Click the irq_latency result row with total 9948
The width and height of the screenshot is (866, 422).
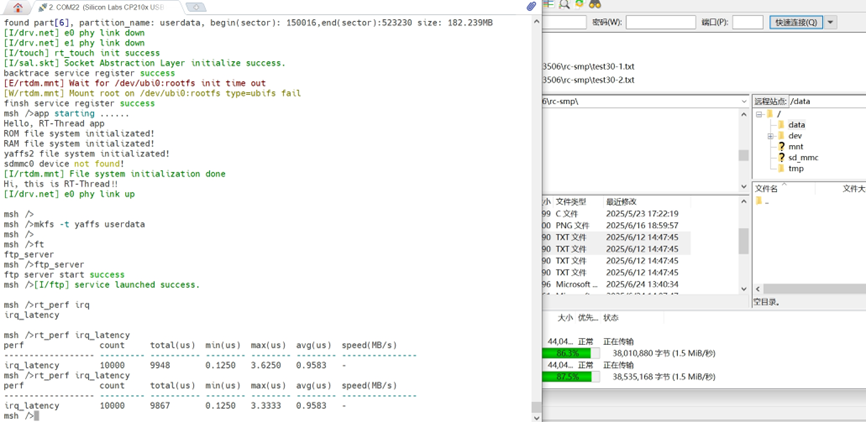click(176, 365)
